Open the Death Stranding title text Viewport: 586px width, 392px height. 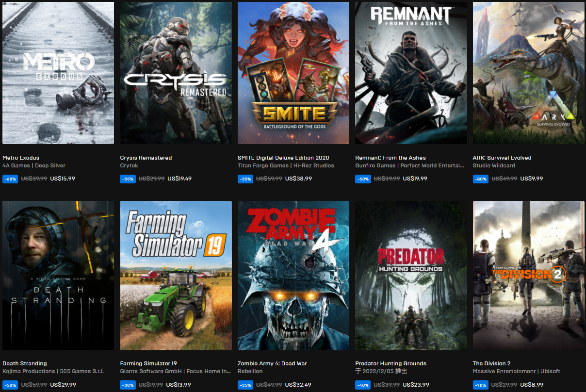click(25, 363)
